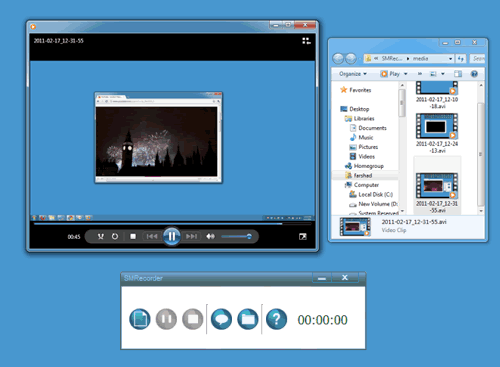Open SMRecorder help question mark
The image size is (500, 367).
pos(276,319)
